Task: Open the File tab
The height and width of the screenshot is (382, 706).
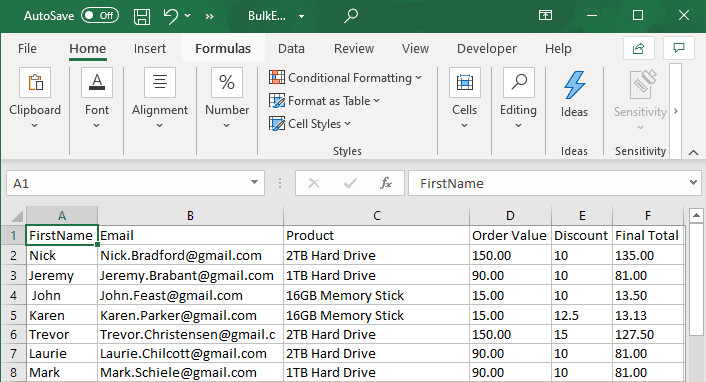Action: pyautogui.click(x=27, y=48)
